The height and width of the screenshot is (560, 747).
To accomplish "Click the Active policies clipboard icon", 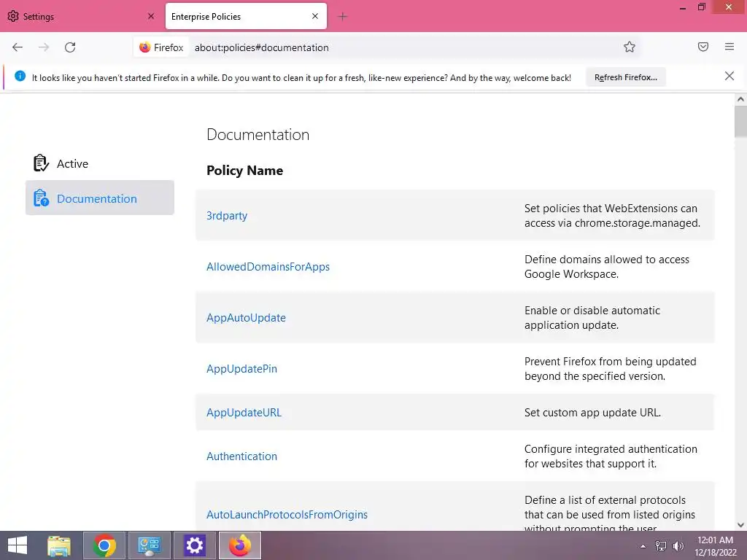I will point(41,163).
